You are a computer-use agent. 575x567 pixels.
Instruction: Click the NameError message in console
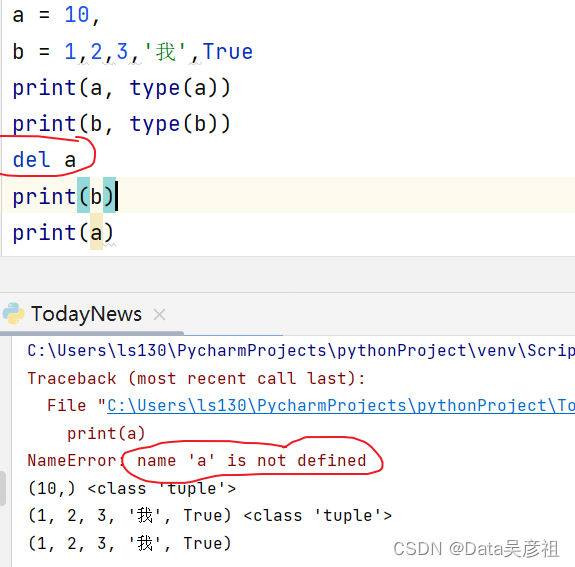[x=197, y=461]
